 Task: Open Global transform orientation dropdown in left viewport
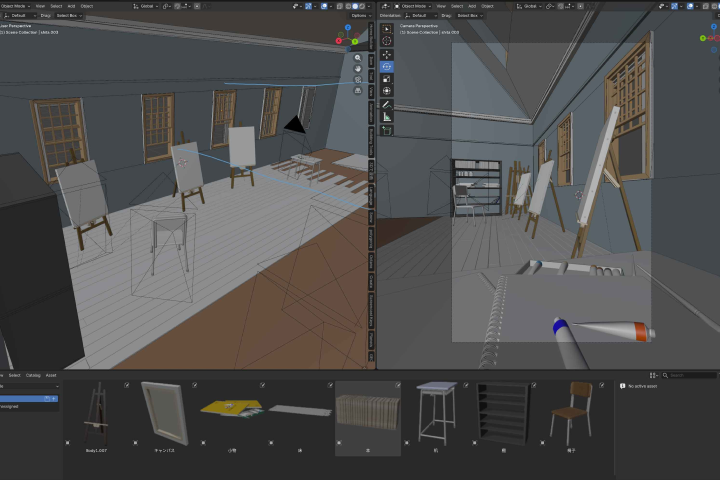(x=146, y=6)
